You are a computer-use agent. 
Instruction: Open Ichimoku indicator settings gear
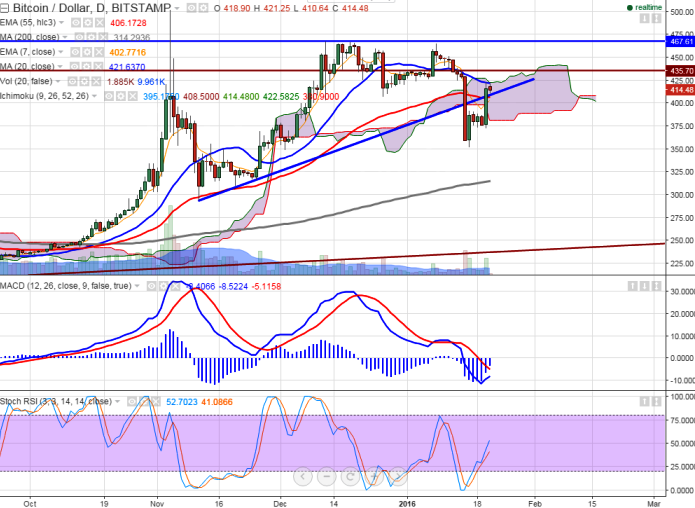point(121,96)
